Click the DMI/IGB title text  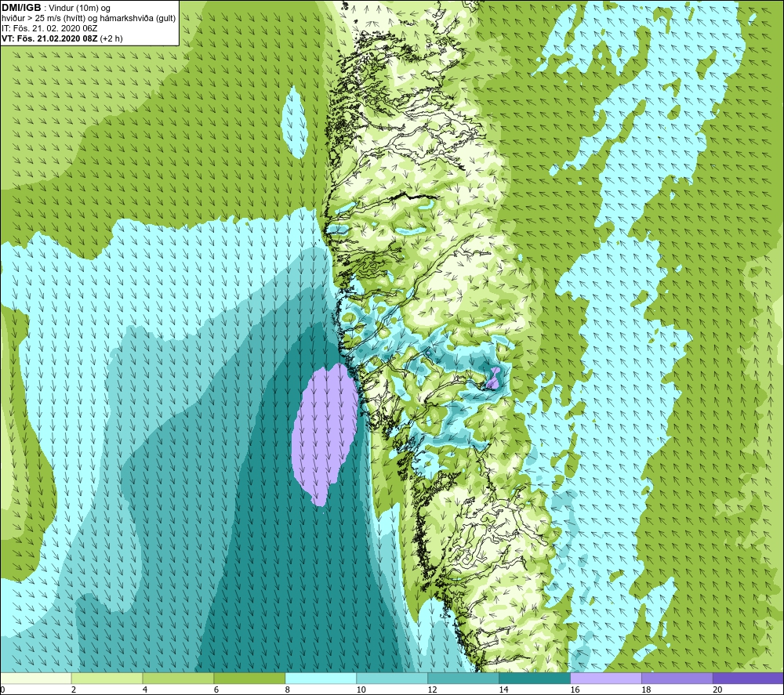(x=21, y=8)
